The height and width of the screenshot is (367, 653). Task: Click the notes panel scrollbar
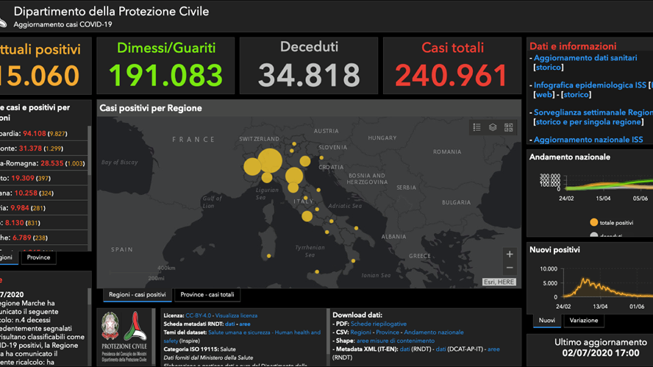[90, 297]
